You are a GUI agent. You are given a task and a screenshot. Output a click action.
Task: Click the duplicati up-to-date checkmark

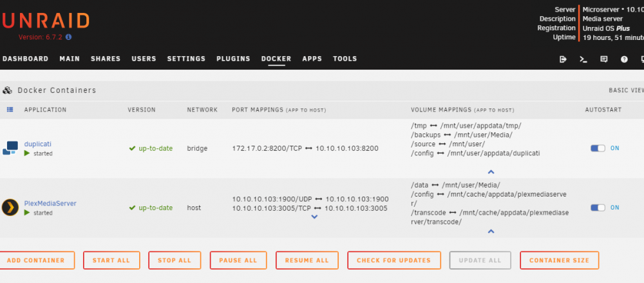[132, 148]
